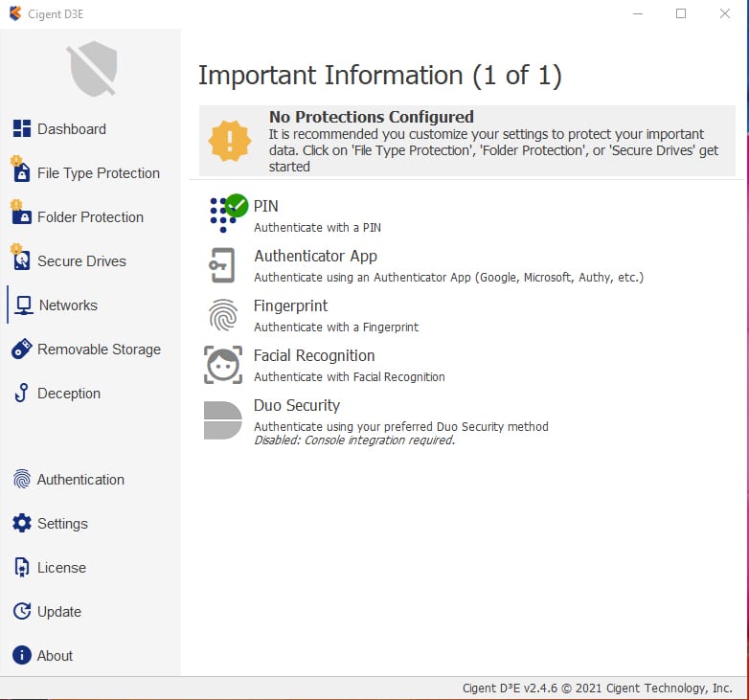Click the orange warning badge icon
Image resolution: width=749 pixels, height=700 pixels.
click(230, 141)
